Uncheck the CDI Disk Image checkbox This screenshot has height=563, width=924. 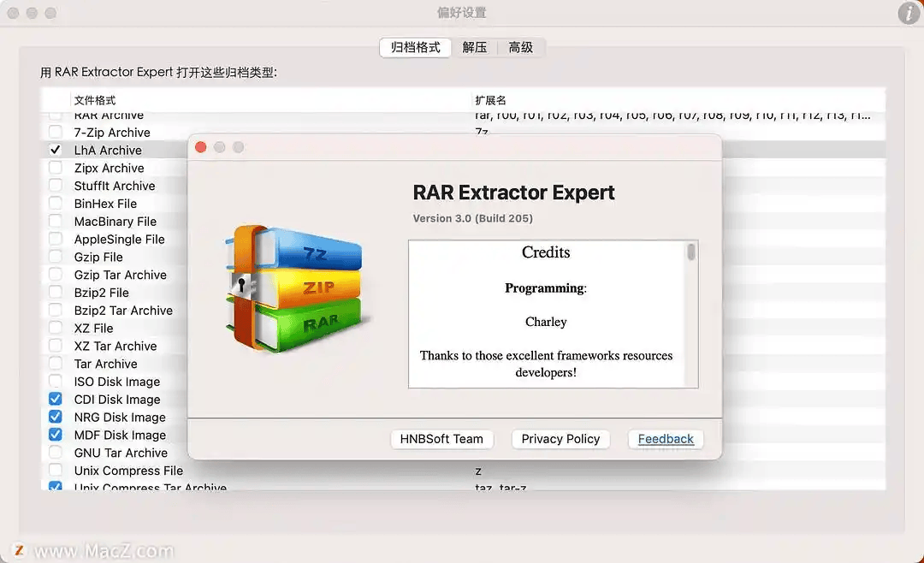pos(56,399)
